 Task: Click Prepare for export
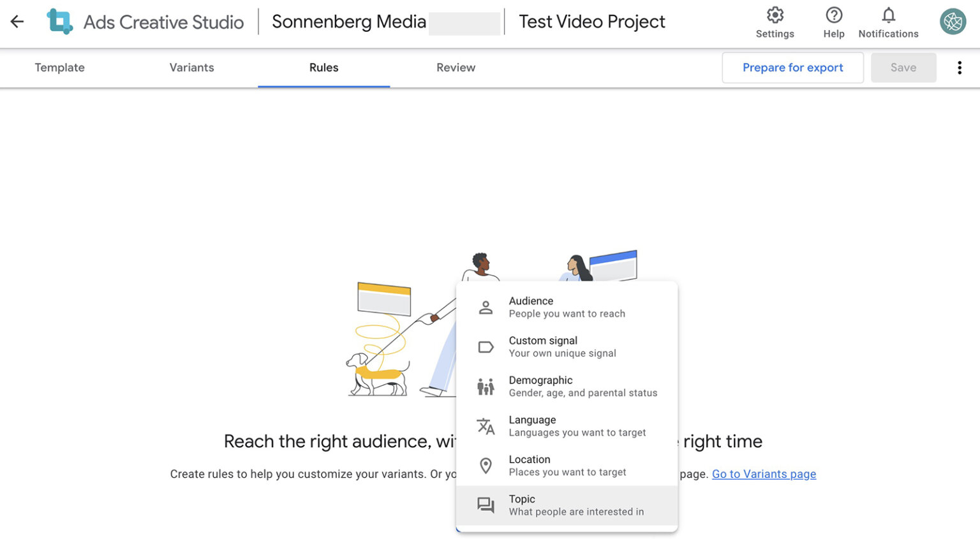point(792,67)
